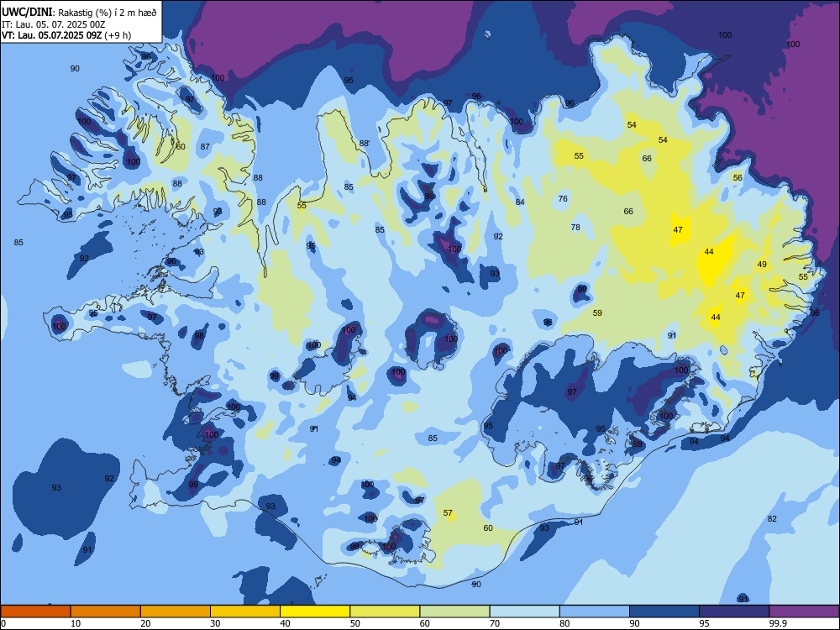840x630 pixels.
Task: Click the UWC/DINI title text
Action: point(28,12)
